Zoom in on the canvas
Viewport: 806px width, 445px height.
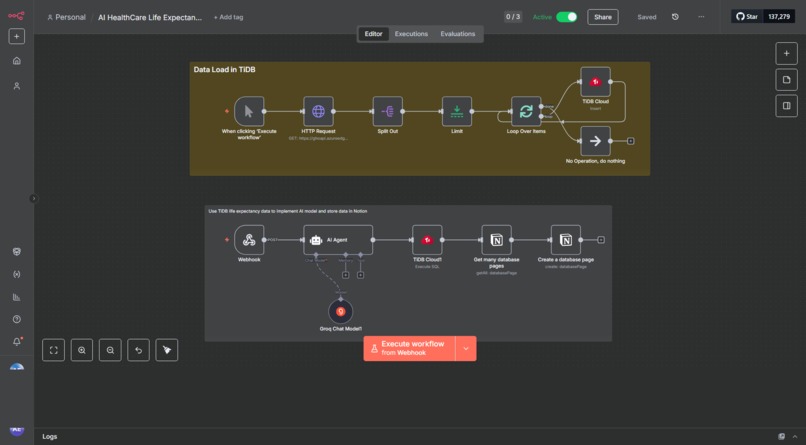point(82,350)
